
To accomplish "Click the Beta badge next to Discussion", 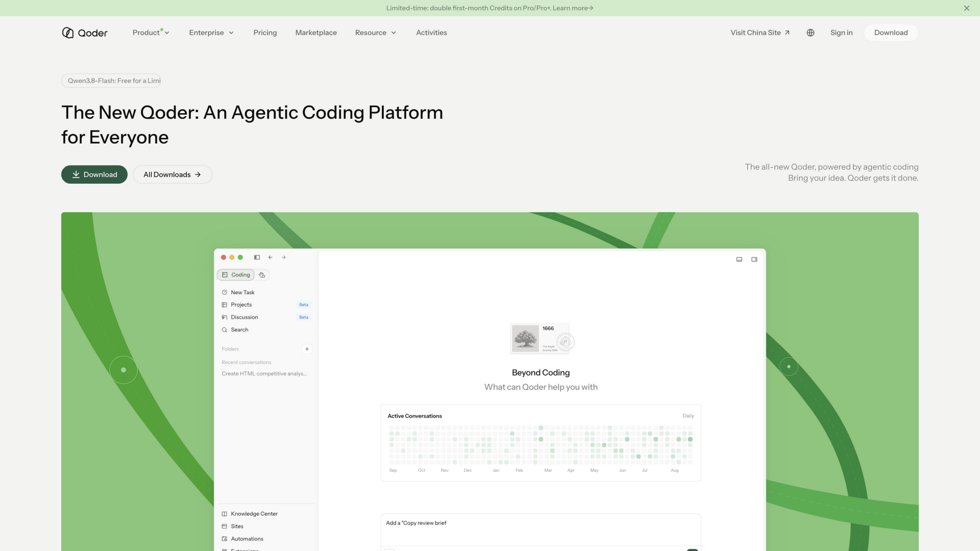I will point(304,317).
